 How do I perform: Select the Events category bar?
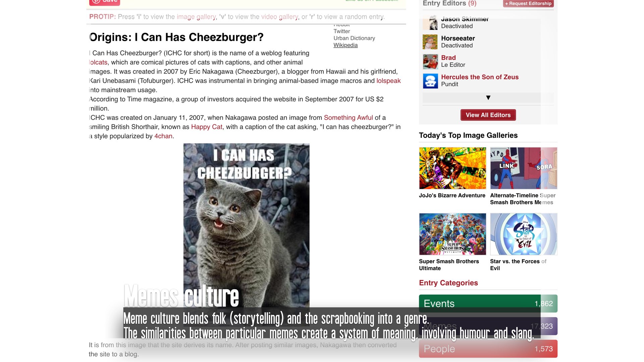(x=488, y=303)
